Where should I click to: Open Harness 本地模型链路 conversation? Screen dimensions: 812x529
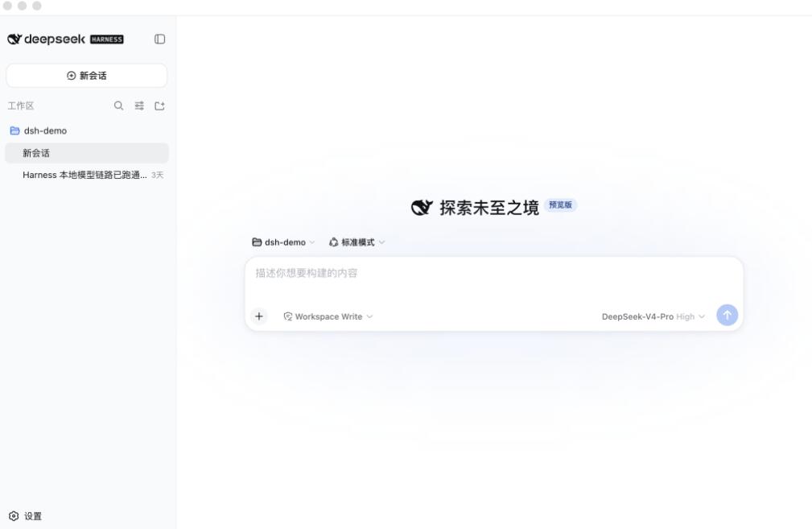[x=86, y=175]
